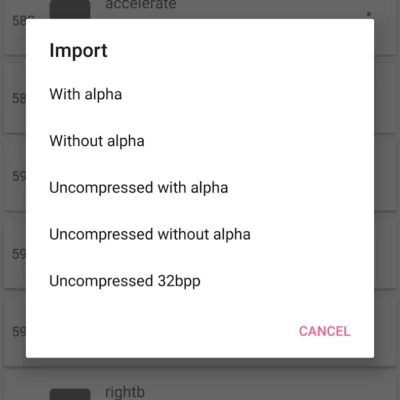
Task: Click the dimmed "accelerate" item name
Action: [x=141, y=5]
